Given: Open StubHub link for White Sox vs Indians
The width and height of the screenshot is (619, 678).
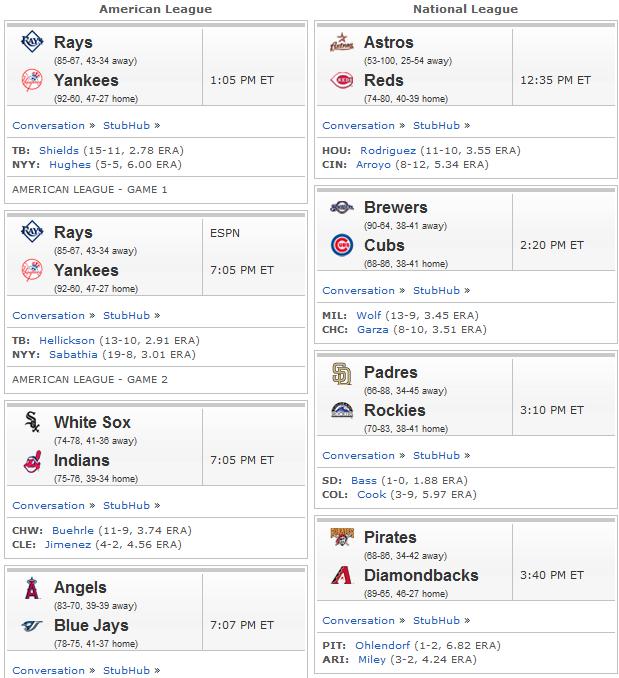Looking at the screenshot, I should point(126,505).
